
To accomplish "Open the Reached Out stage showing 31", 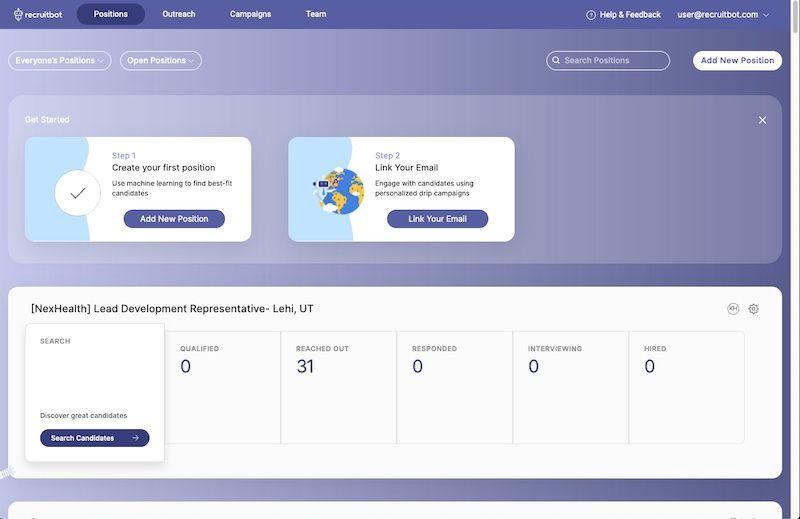I will tap(338, 387).
